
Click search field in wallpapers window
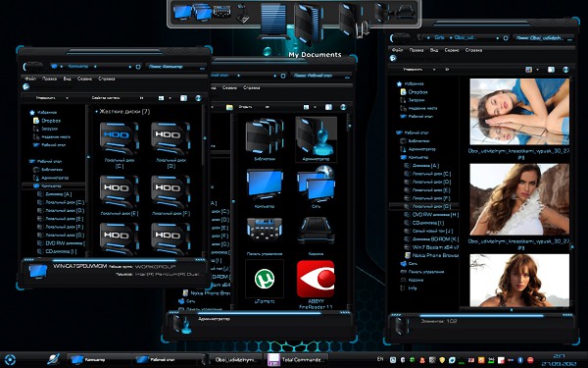(x=543, y=38)
